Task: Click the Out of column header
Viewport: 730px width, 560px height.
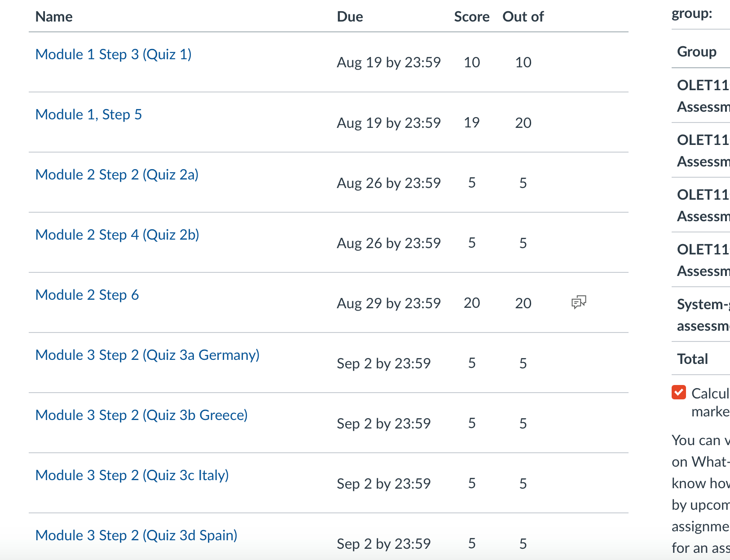Action: 523,17
